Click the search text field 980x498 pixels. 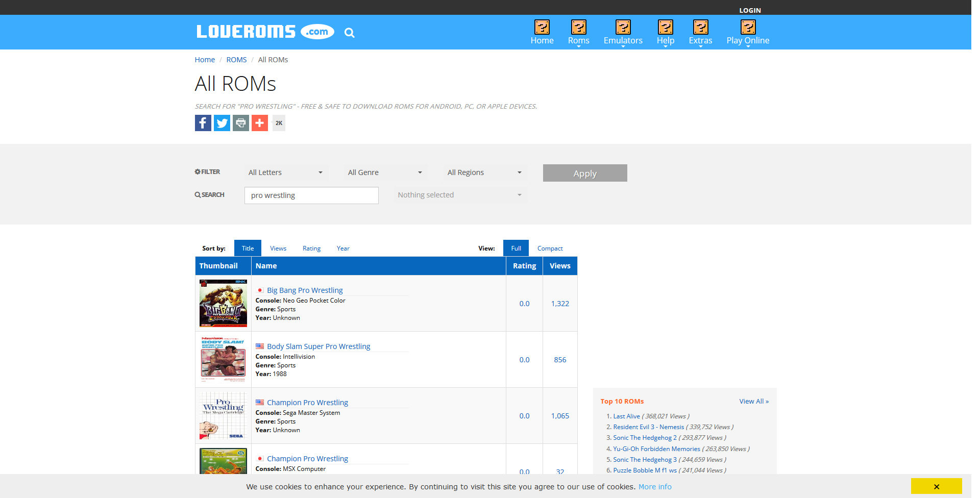[x=311, y=195]
